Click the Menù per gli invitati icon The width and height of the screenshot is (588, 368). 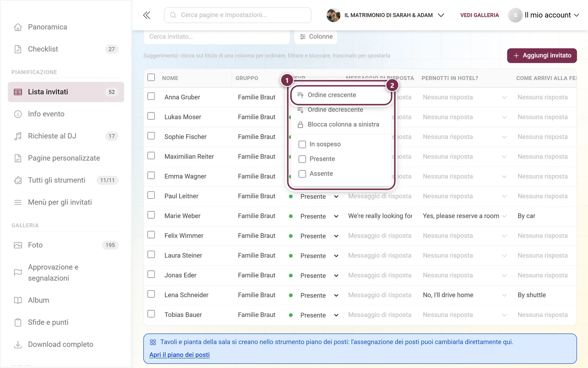click(18, 202)
